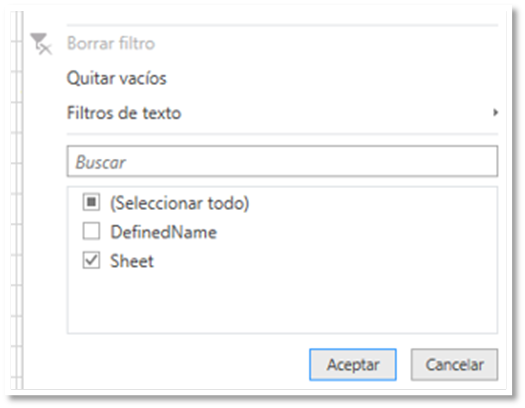Click the clear filter funnel icon
This screenshot has height=408, width=525.
tap(41, 44)
